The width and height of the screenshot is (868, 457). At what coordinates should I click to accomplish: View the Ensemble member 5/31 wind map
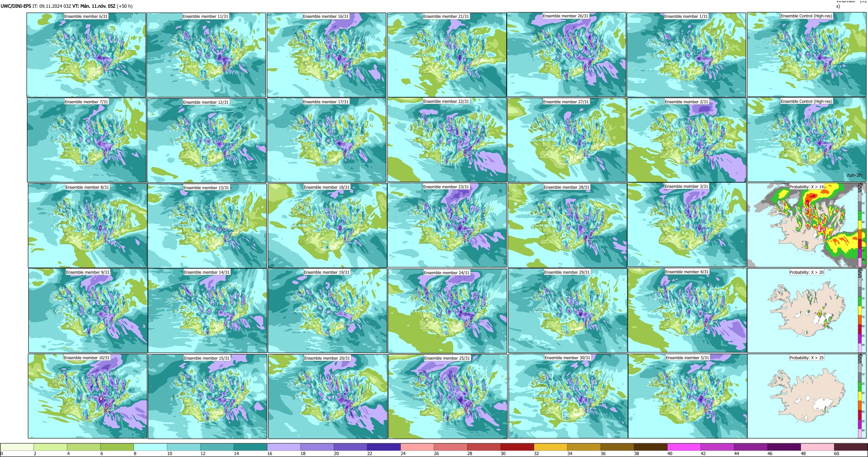pos(688,396)
